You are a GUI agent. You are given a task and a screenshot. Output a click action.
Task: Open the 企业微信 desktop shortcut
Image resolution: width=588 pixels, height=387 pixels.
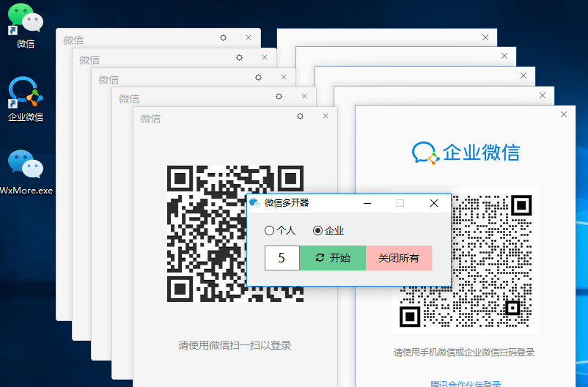click(26, 99)
